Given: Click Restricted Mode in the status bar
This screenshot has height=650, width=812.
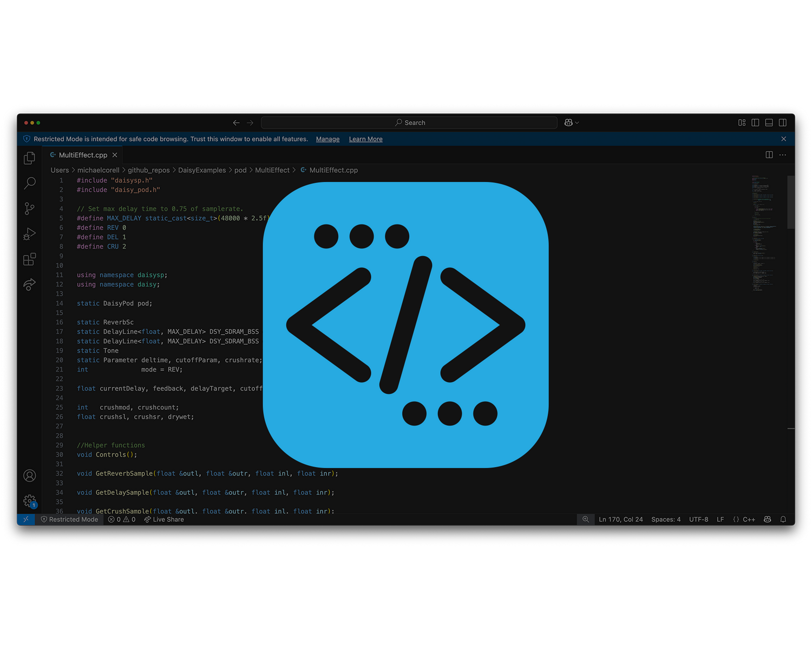Looking at the screenshot, I should 69,519.
